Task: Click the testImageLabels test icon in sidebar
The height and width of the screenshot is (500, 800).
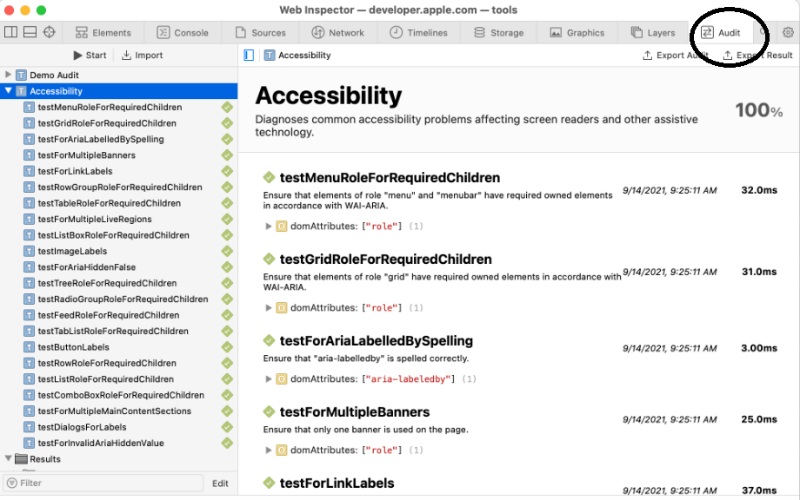Action: coord(29,251)
